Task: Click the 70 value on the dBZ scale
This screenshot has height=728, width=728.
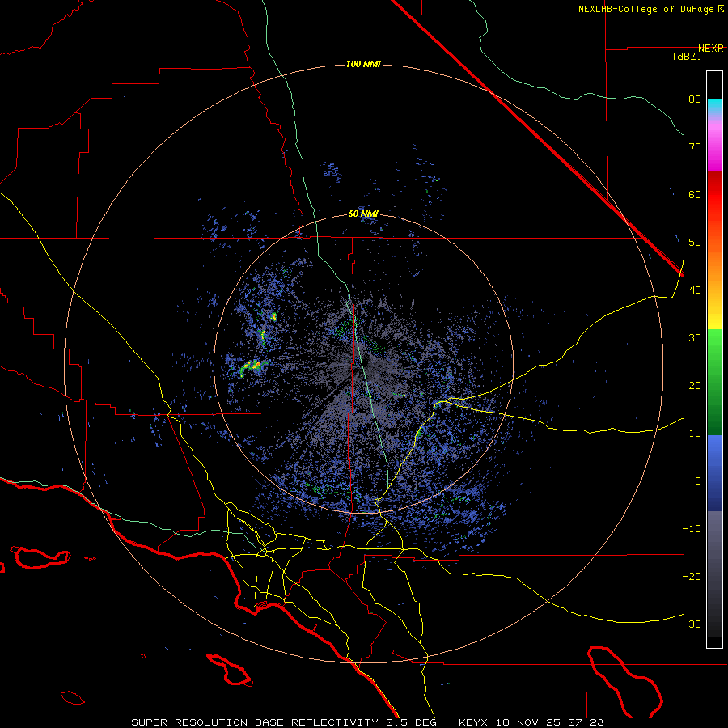Action: coord(695,147)
